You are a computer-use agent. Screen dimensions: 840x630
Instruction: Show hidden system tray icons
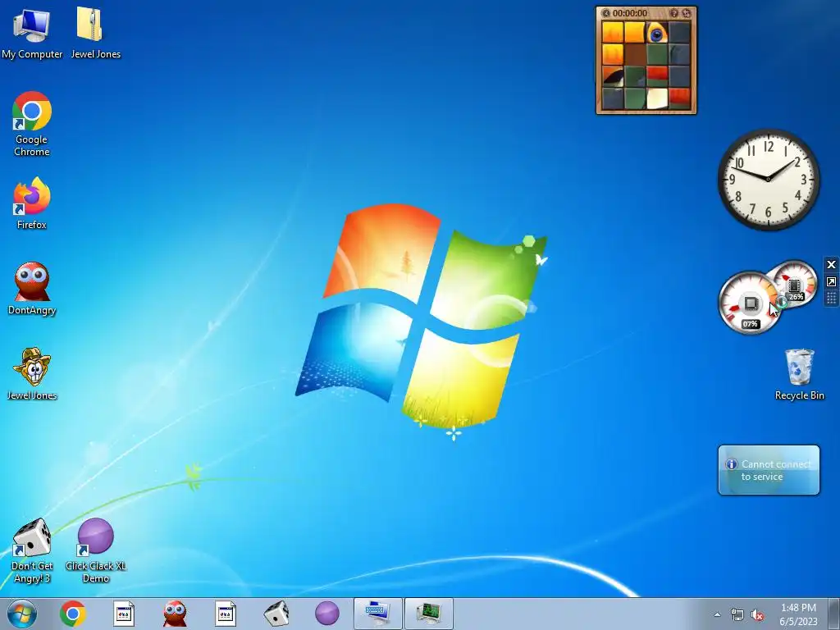point(717,615)
